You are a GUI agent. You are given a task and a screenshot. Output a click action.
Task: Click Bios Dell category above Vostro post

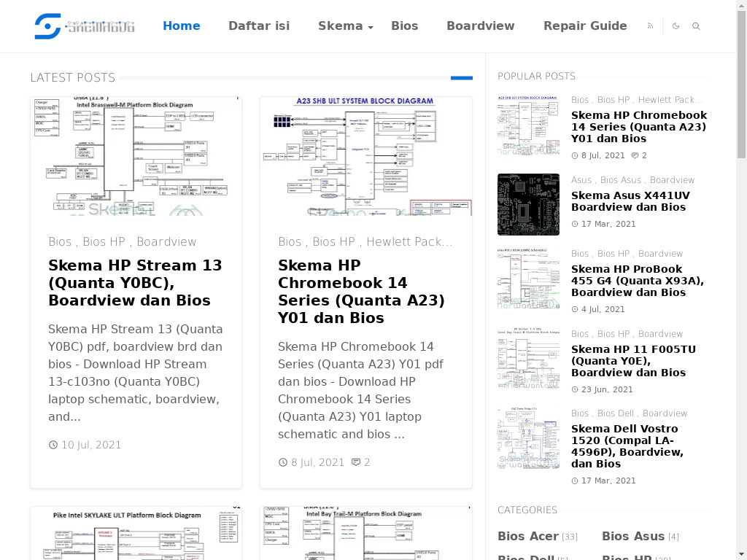point(616,413)
